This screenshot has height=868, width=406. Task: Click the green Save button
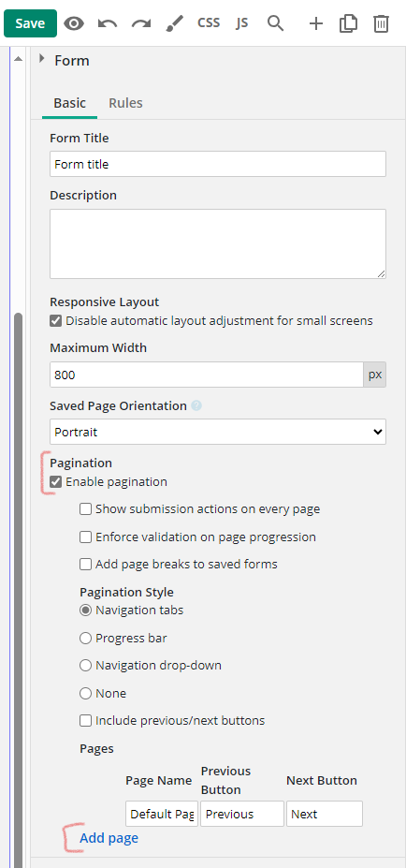click(31, 23)
